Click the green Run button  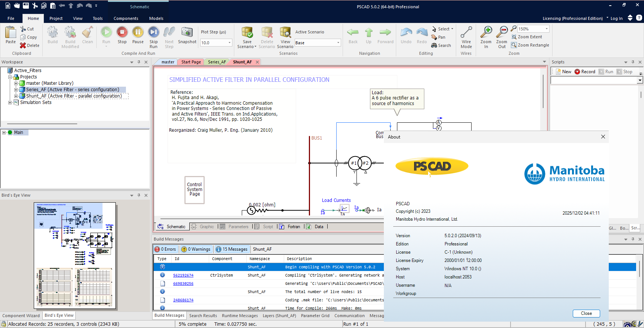106,32
